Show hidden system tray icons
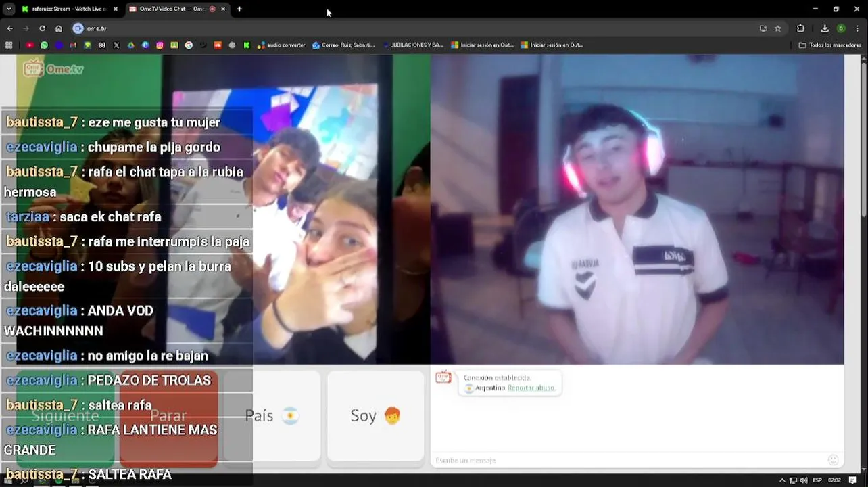 click(x=782, y=480)
